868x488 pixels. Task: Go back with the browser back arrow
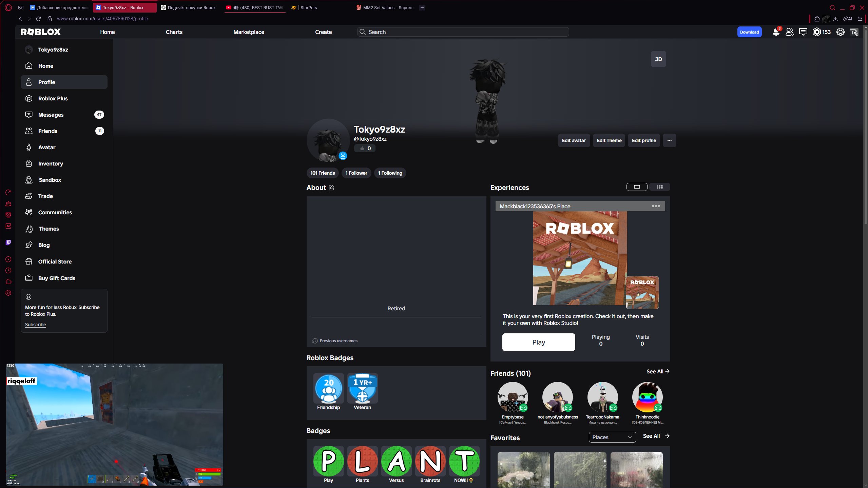coord(20,19)
